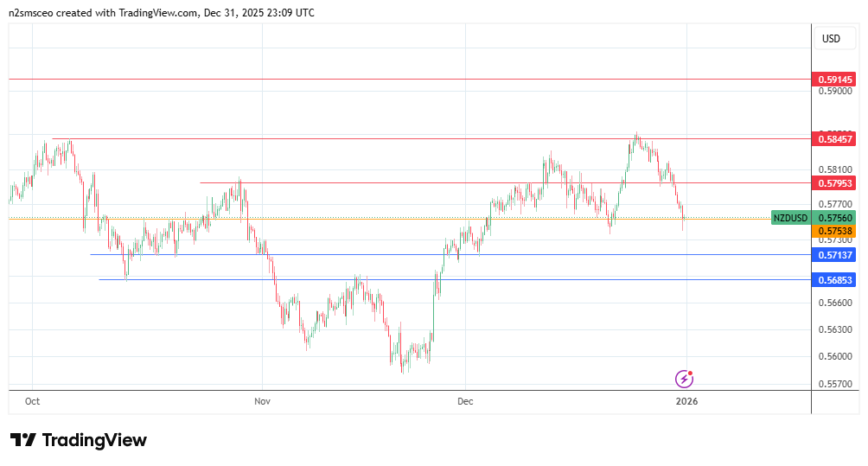Image resolution: width=868 pixels, height=466 pixels.
Task: Open the USD currency selector
Action: 831,39
